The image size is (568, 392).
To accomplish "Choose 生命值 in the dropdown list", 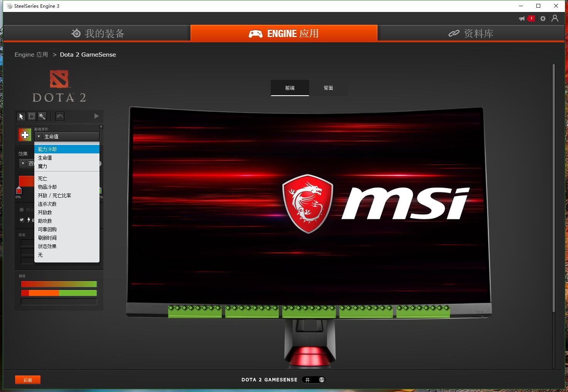I will click(67, 158).
